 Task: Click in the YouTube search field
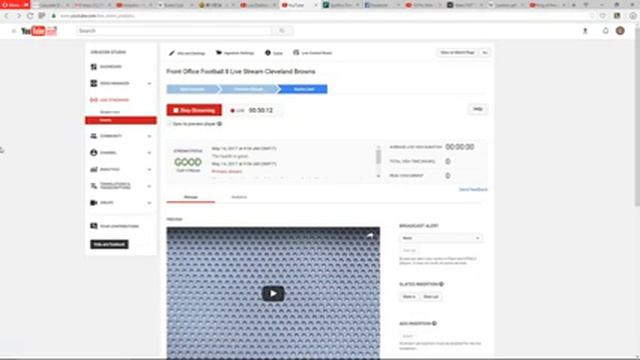click(x=173, y=31)
